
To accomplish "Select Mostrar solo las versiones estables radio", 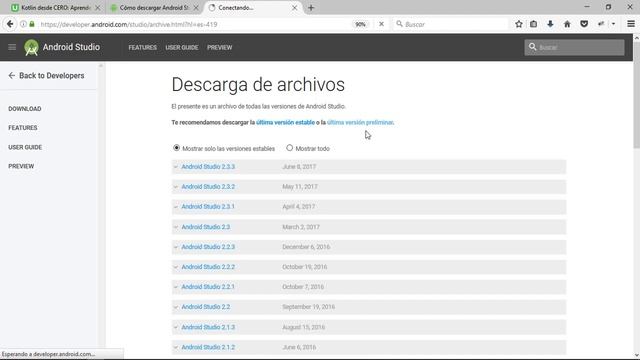I will tap(176, 148).
